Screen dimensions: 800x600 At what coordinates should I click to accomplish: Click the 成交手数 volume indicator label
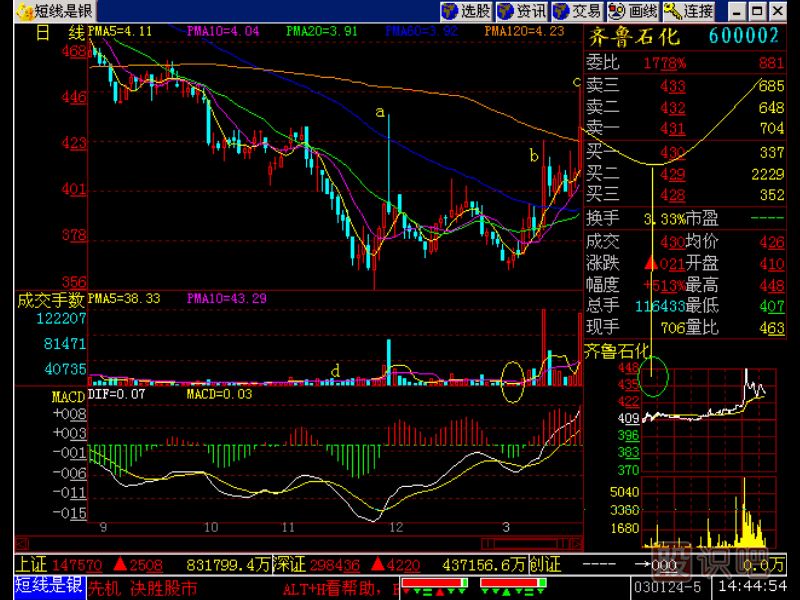tap(50, 298)
